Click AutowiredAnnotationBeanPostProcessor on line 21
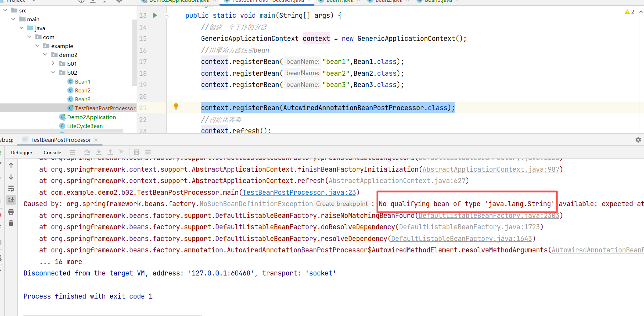Screen dimensions: 644x316 coord(353,108)
